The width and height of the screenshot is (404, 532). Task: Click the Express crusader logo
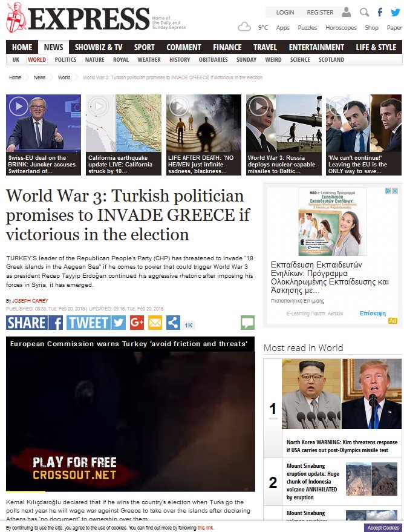click(x=16, y=18)
